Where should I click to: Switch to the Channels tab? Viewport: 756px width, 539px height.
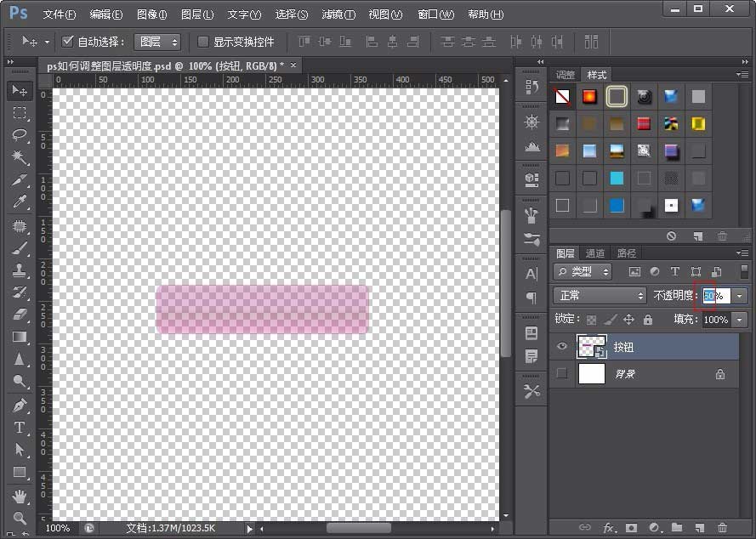click(594, 252)
